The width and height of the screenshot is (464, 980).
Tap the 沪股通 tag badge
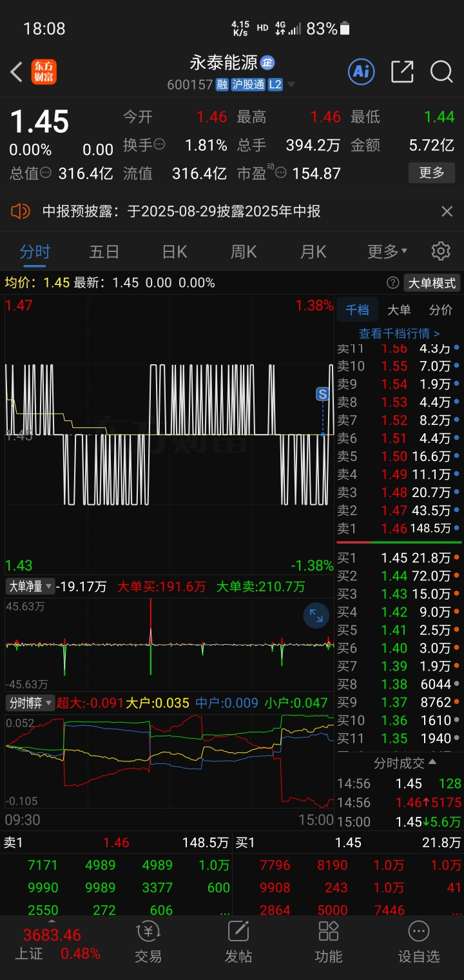coord(248,84)
